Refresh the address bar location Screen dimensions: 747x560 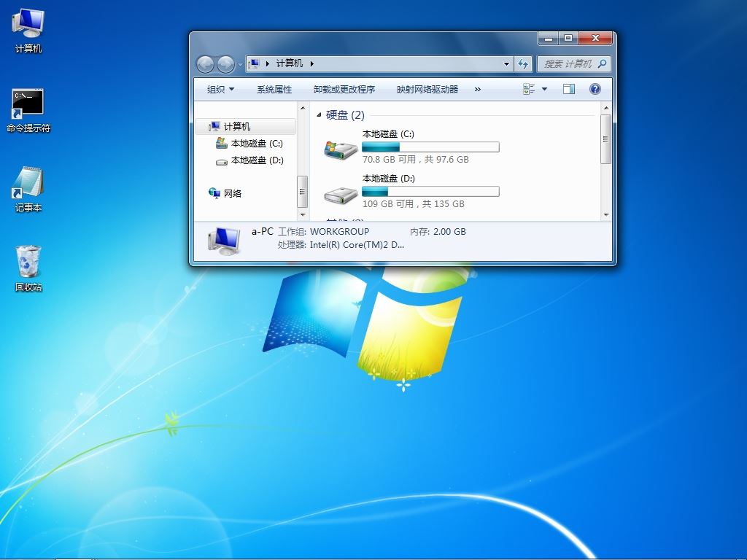coord(523,64)
